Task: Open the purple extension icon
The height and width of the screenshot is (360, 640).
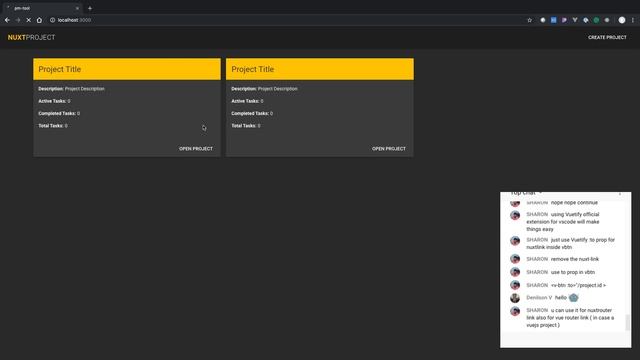Action: pyautogui.click(x=564, y=20)
